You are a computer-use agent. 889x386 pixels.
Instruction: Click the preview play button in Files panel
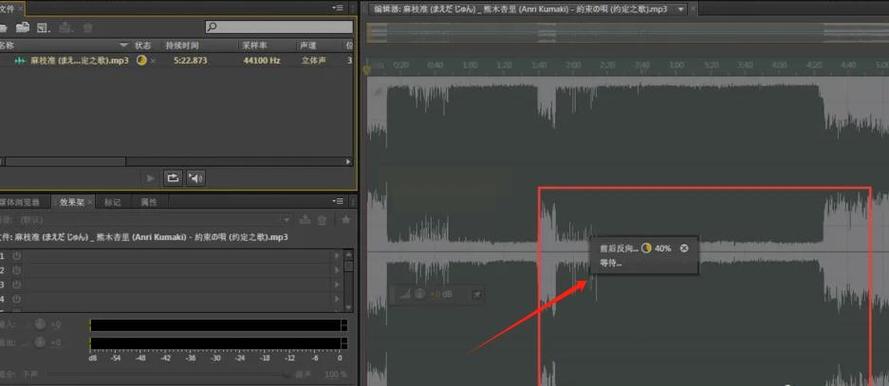tap(150, 179)
